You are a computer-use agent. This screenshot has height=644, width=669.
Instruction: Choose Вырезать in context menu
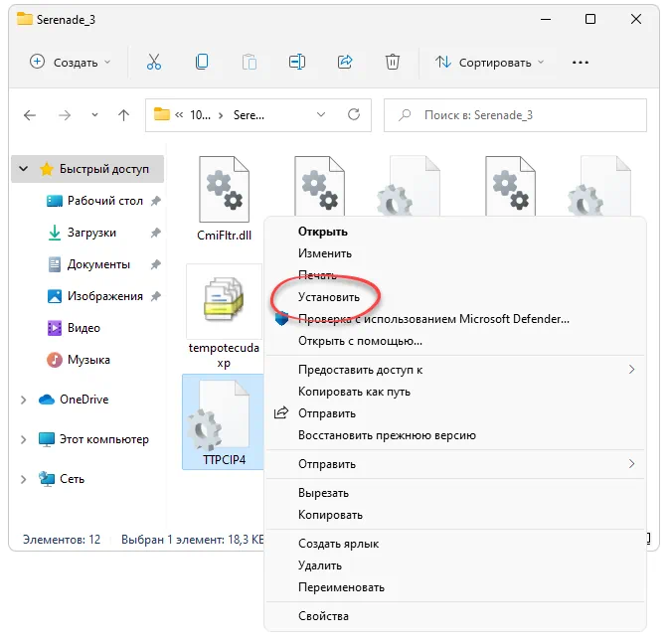[455, 493]
